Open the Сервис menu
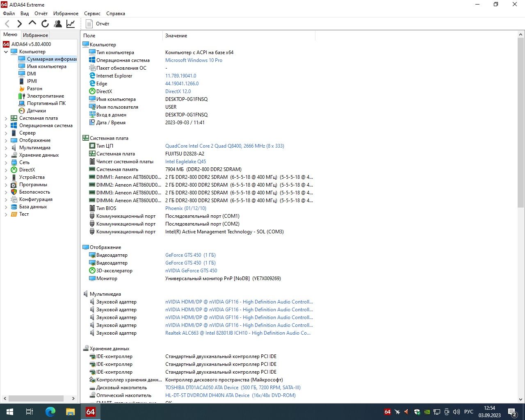This screenshot has height=420, width=525. (92, 14)
